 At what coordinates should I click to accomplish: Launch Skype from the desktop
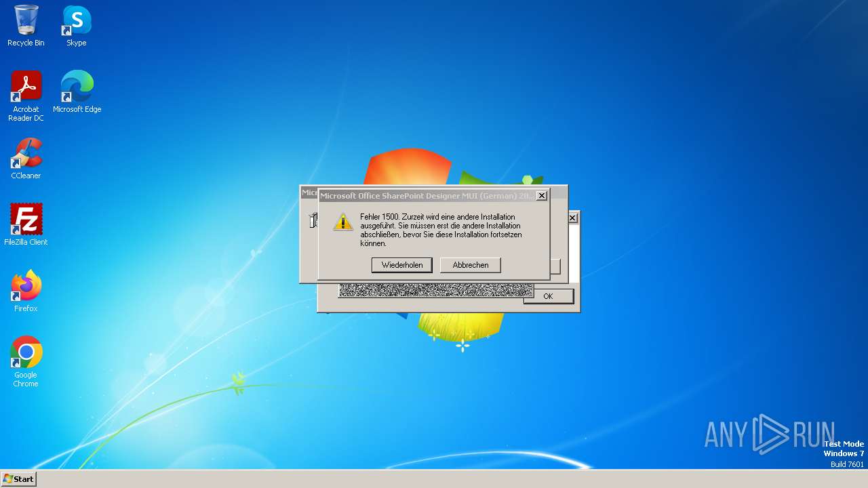click(x=77, y=26)
